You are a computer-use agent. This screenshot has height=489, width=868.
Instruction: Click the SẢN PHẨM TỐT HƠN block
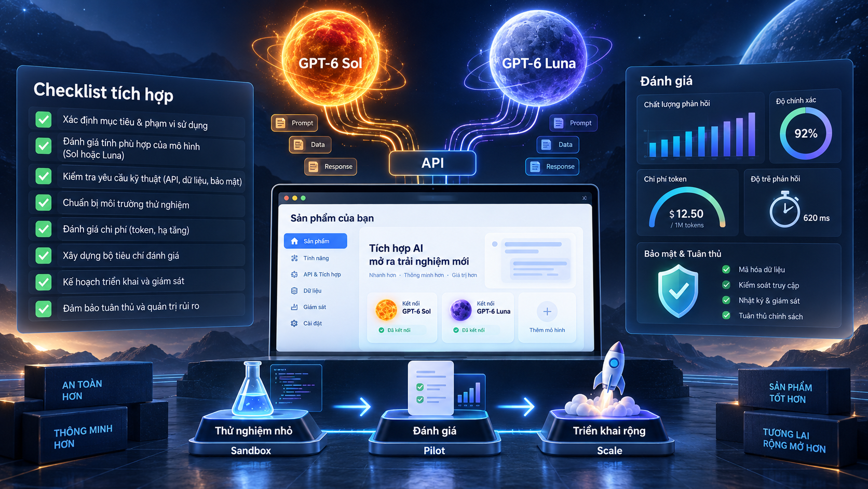pyautogui.click(x=794, y=391)
